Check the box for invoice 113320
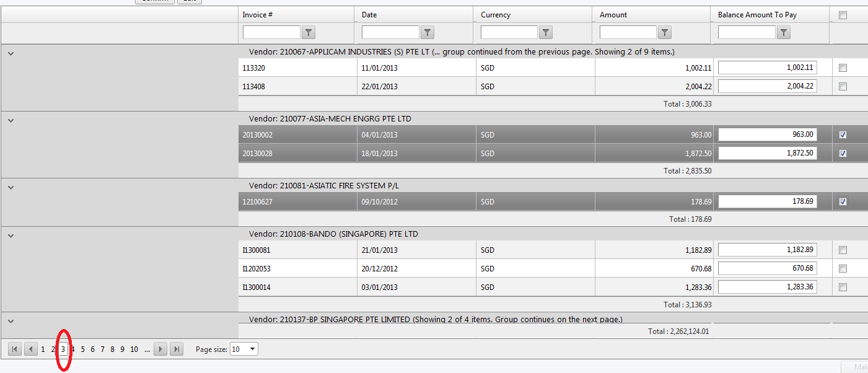 (x=843, y=68)
